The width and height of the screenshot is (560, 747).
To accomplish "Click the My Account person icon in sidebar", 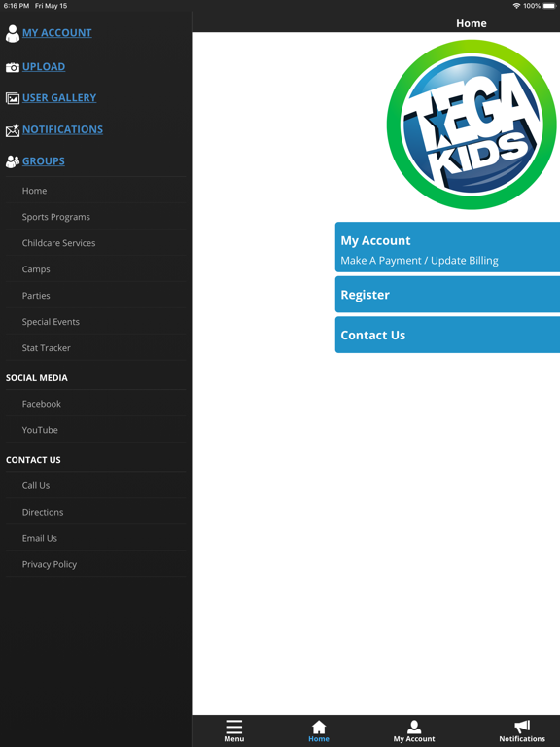I will click(x=13, y=33).
